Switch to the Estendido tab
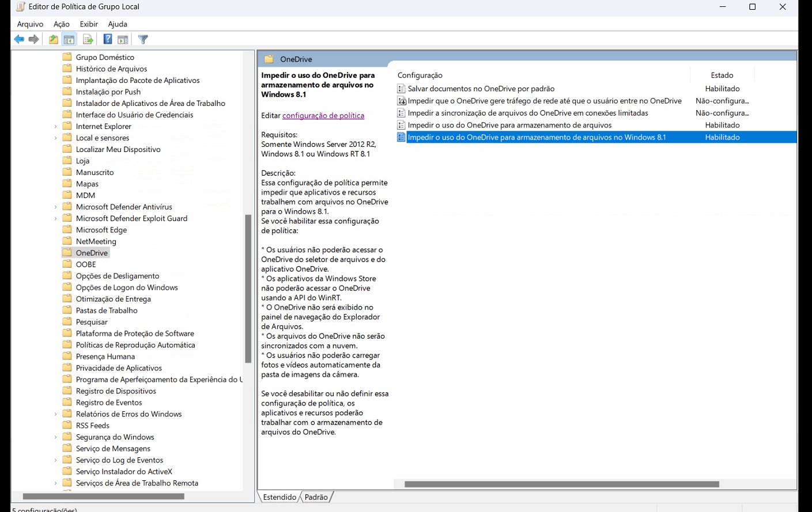The width and height of the screenshot is (812, 512). (x=280, y=497)
